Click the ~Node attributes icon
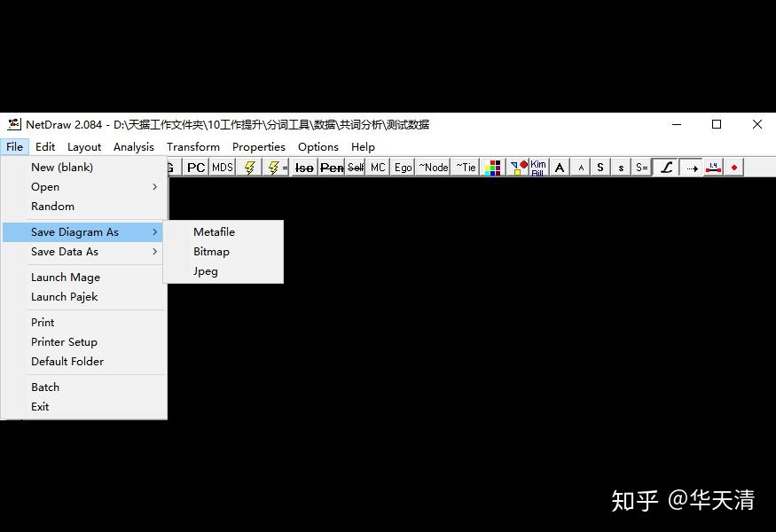The image size is (776, 532). 432,167
